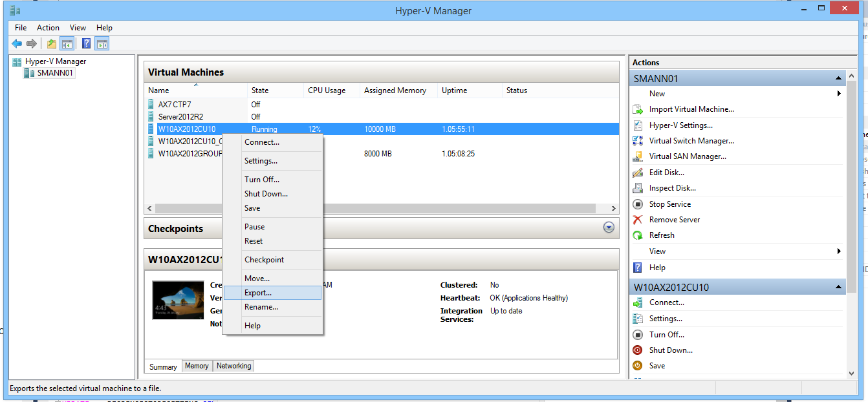
Task: Toggle the Show/Hide Console Tree toolbar icon
Action: click(67, 44)
